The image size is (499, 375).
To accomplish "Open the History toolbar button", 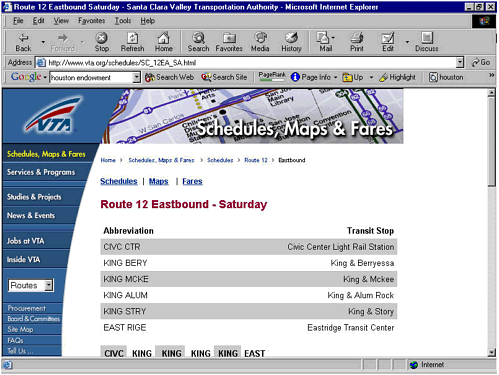I will click(291, 42).
